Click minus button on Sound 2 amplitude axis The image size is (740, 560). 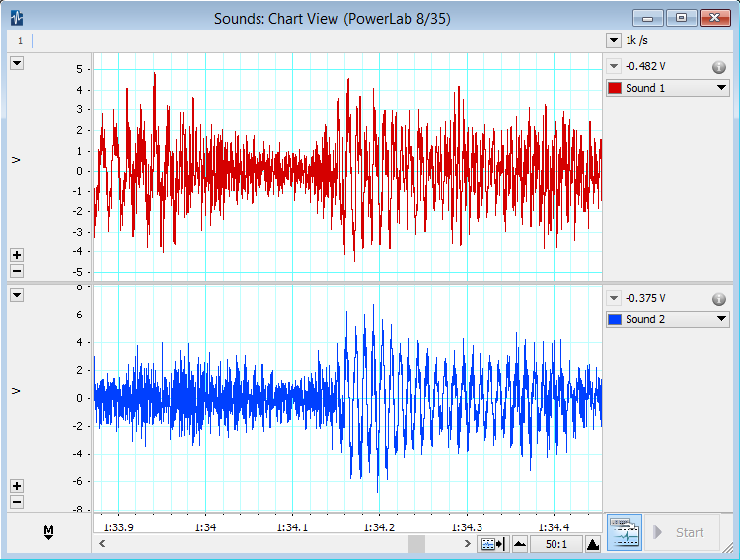pos(17,502)
